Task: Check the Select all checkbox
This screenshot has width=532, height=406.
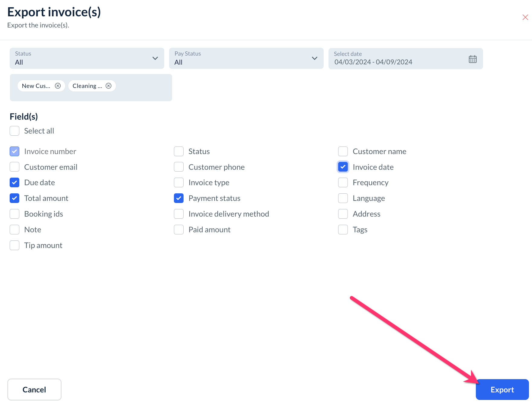Action: click(x=14, y=131)
